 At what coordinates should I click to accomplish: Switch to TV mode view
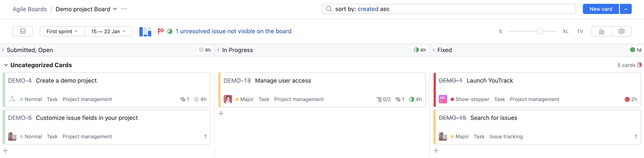tap(580, 32)
